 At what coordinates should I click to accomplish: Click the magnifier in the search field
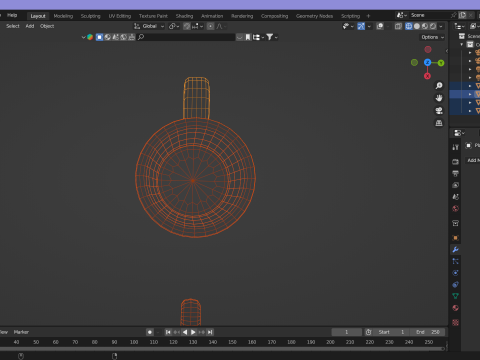[x=141, y=37]
